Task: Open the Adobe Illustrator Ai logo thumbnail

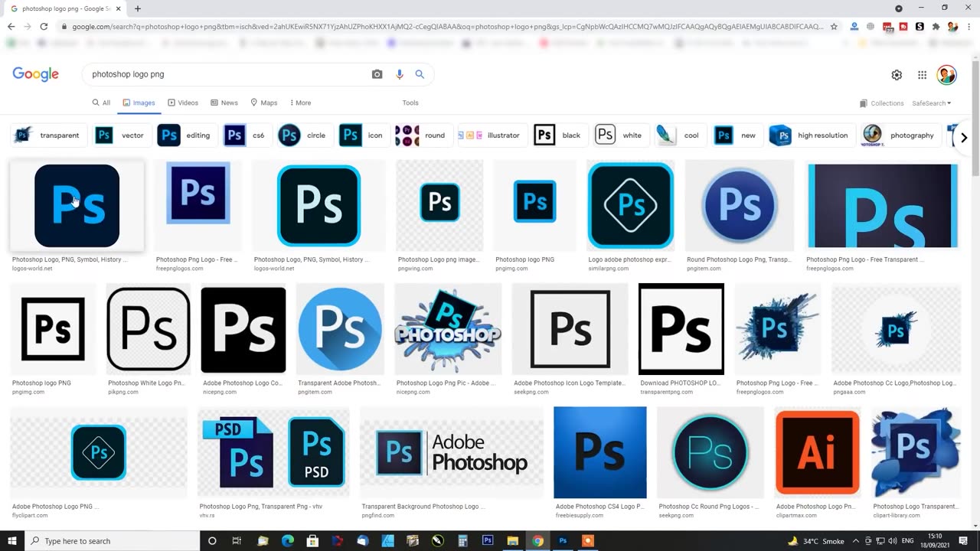Action: pos(817,452)
